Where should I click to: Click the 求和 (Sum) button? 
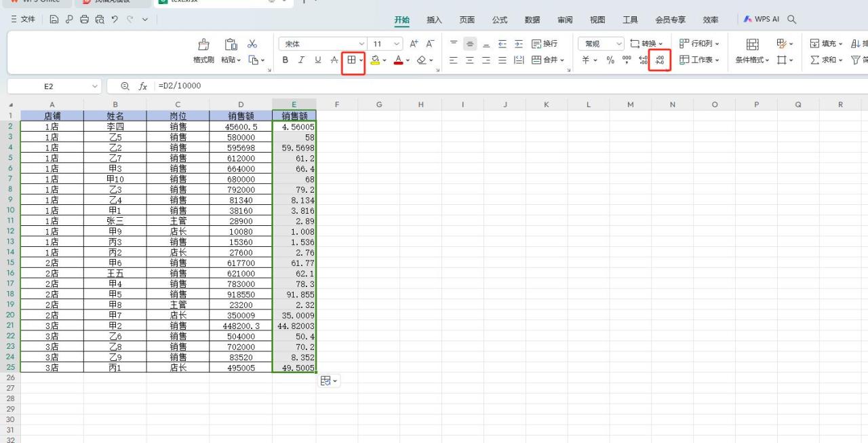pos(827,60)
